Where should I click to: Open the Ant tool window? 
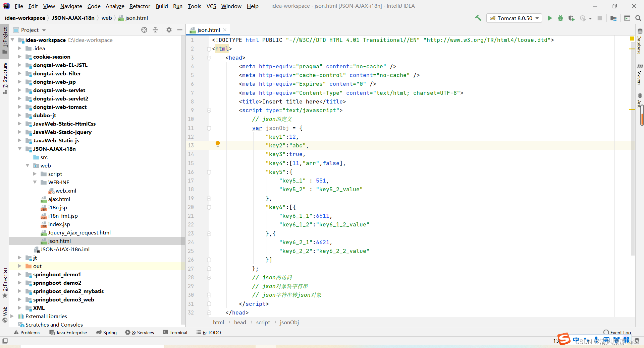click(640, 100)
